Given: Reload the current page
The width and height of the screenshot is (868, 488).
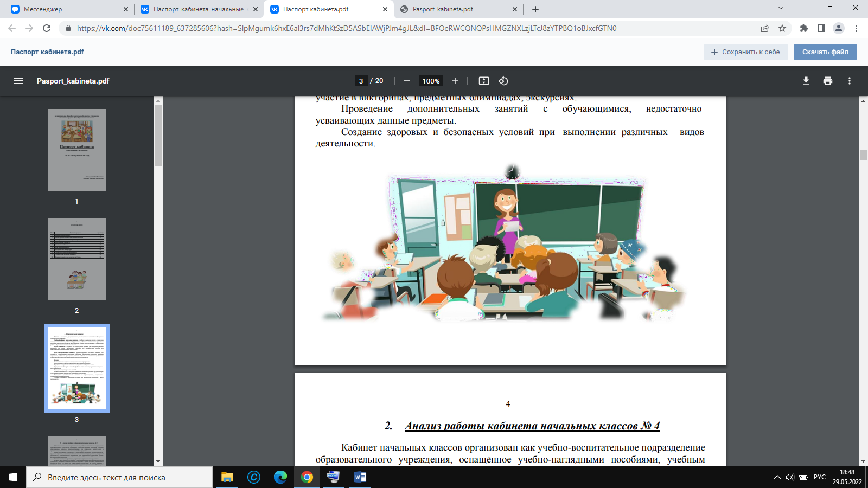Looking at the screenshot, I should [47, 28].
